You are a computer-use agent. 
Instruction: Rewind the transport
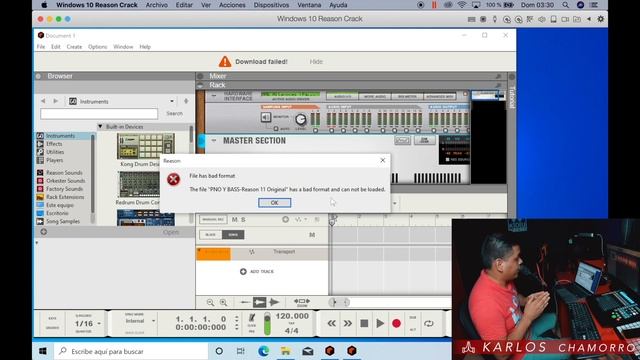[x=331, y=324]
